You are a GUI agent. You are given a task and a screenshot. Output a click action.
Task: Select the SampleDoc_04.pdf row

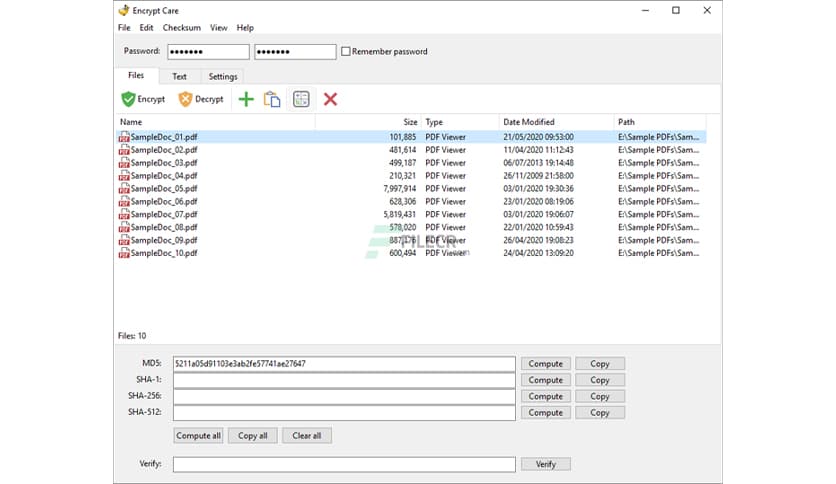pyautogui.click(x=411, y=176)
